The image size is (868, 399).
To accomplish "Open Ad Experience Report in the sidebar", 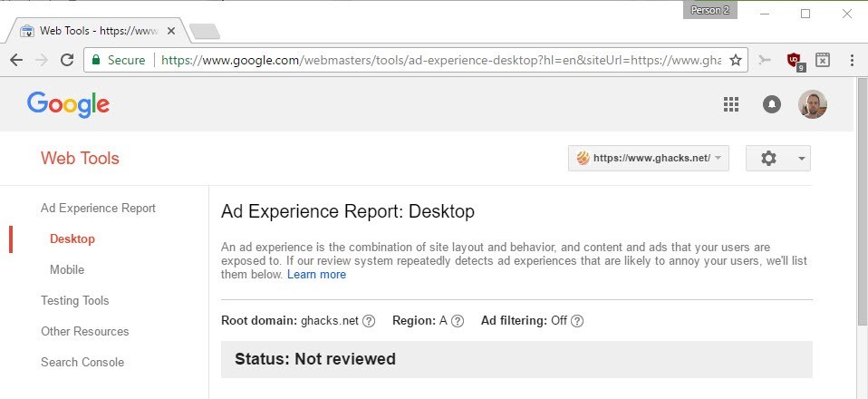I will (98, 209).
